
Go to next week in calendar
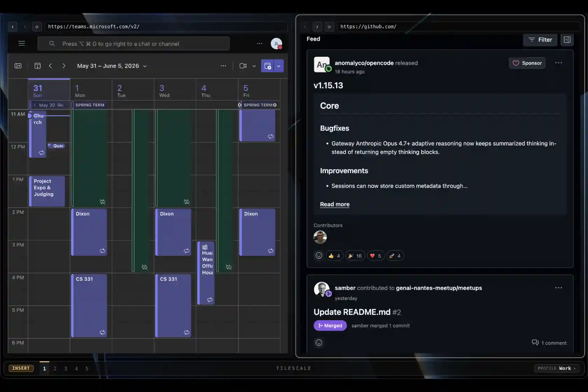pos(64,66)
